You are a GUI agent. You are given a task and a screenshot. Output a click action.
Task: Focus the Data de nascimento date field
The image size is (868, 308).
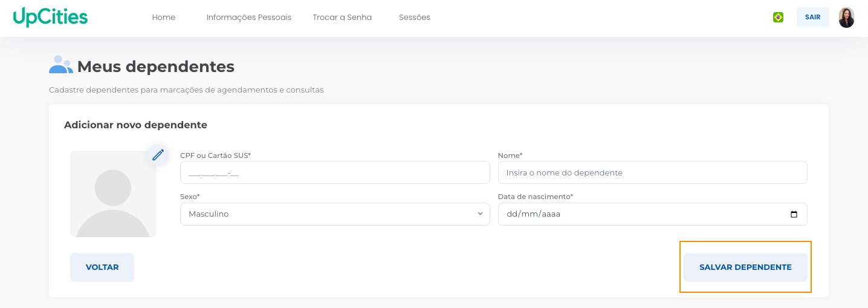tap(653, 214)
